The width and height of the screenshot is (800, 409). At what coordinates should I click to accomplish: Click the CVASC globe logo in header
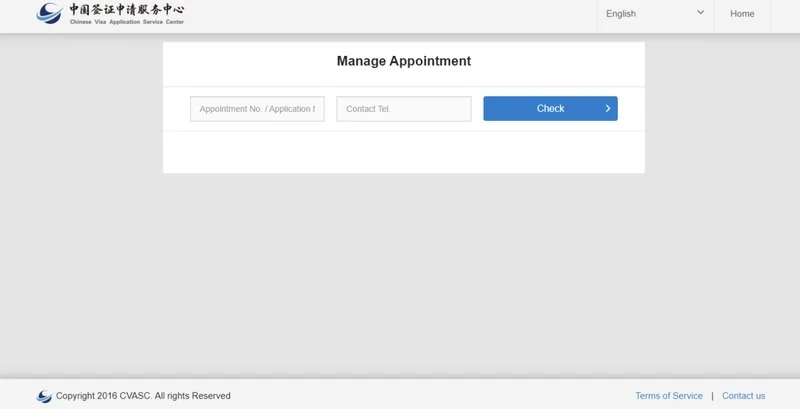49,13
